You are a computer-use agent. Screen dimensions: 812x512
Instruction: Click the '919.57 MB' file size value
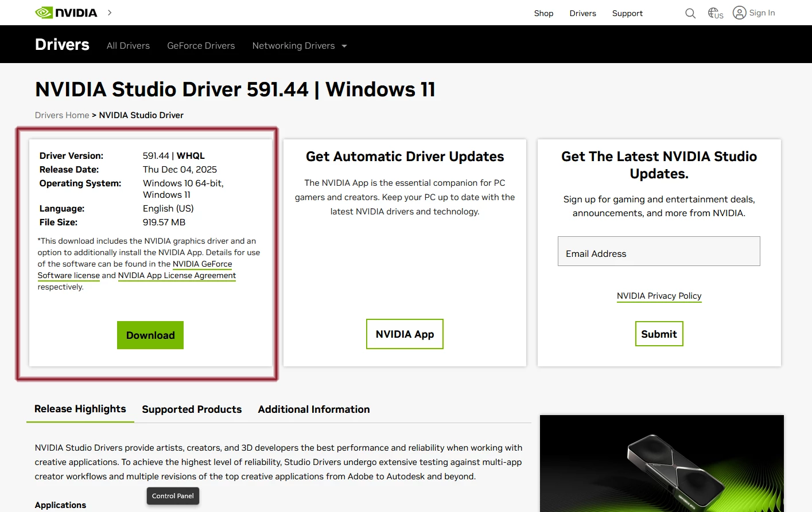coord(164,222)
